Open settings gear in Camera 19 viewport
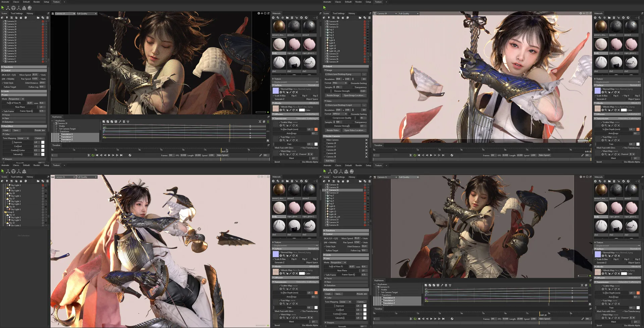Viewport: 644px width, 328px height. (x=259, y=13)
